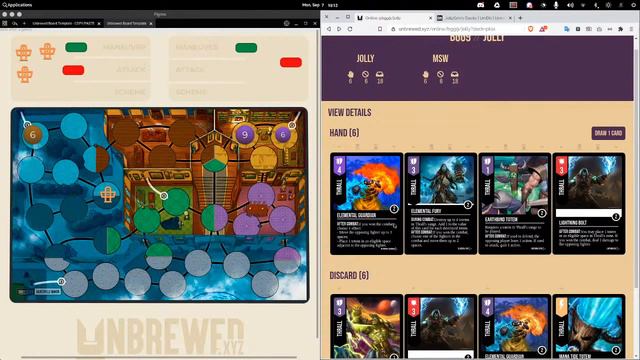Viewport: 640px width, 360px height.
Task: Click the purple 6 token on the board
Action: pyautogui.click(x=282, y=134)
